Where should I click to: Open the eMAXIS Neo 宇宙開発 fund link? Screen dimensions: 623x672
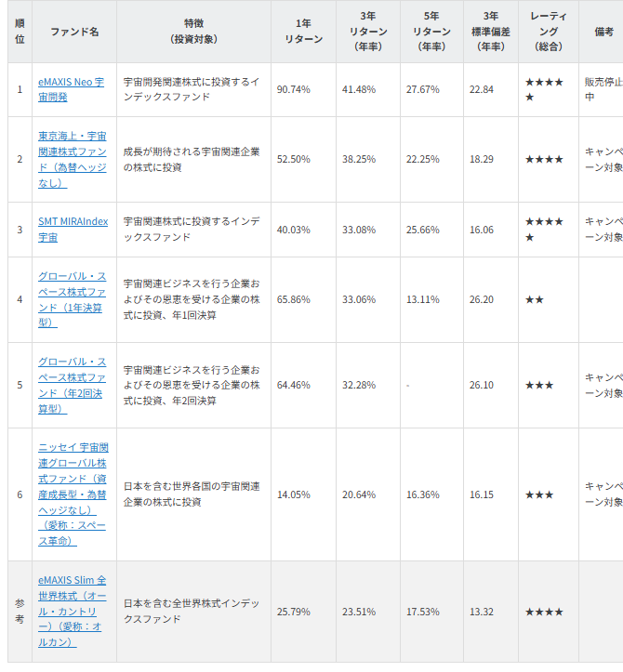(x=72, y=89)
